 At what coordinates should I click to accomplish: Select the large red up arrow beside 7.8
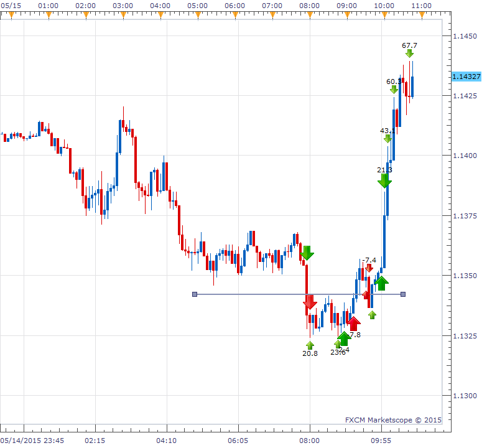[x=353, y=324]
